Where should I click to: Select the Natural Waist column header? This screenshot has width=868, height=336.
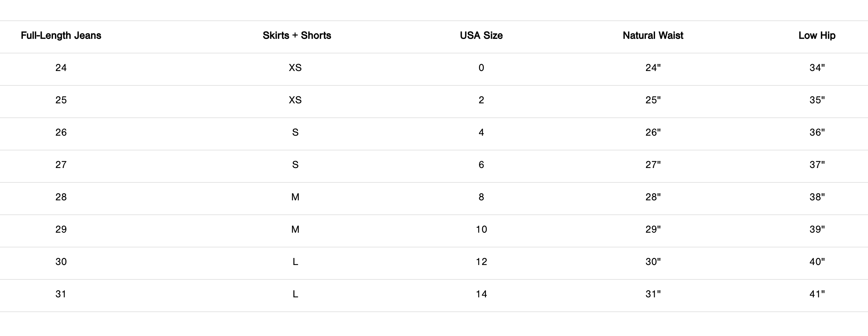(653, 35)
